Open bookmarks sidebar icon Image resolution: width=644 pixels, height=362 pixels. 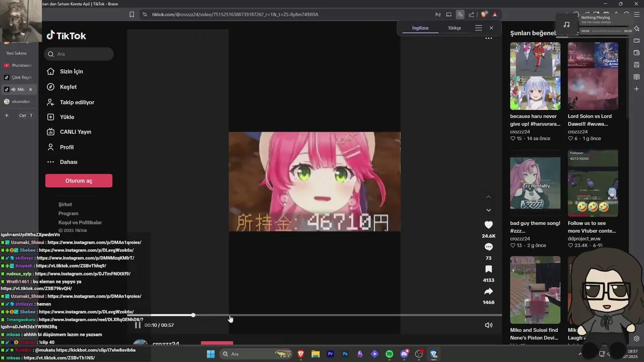click(x=636, y=65)
